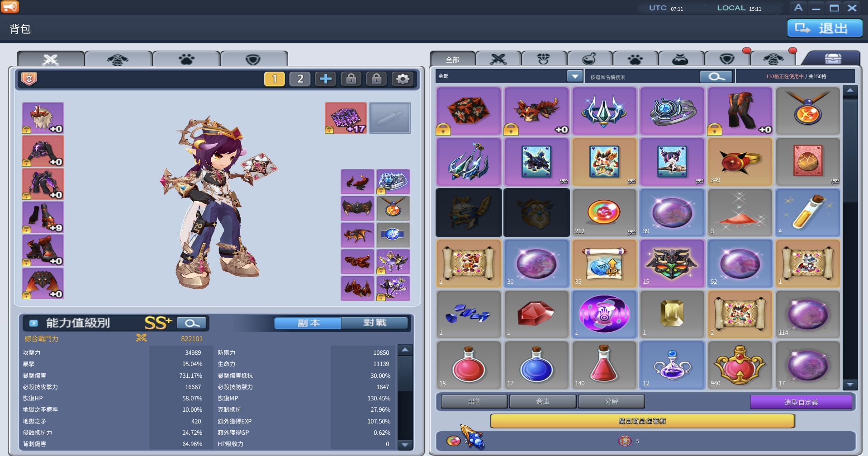The height and width of the screenshot is (456, 868).
Task: Open the preset settings gear
Action: click(402, 79)
